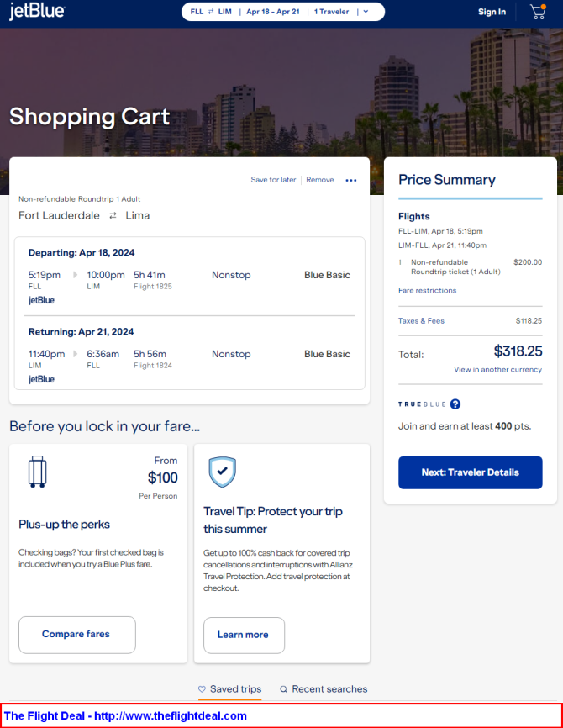Click View in another currency link
The height and width of the screenshot is (728, 563).
[497, 370]
